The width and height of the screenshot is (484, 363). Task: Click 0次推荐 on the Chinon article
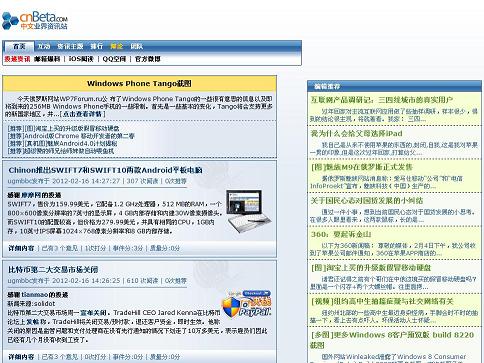click(176, 181)
